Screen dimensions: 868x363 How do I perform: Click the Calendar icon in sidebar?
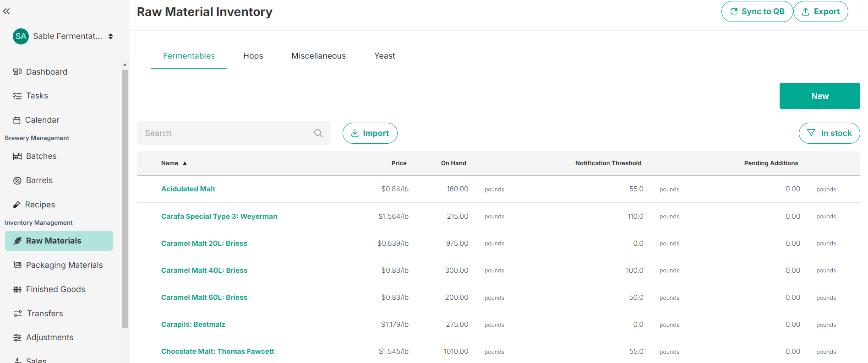(x=17, y=120)
